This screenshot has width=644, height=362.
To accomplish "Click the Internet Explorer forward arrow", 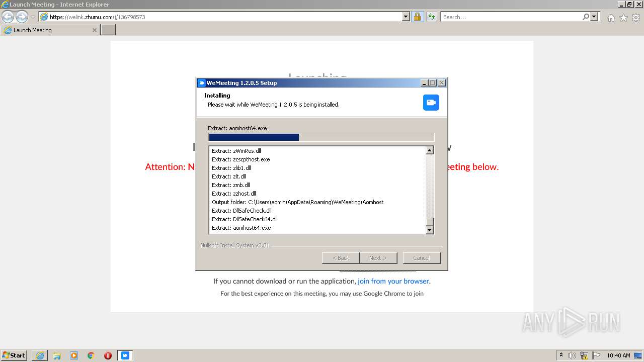I will point(22,17).
